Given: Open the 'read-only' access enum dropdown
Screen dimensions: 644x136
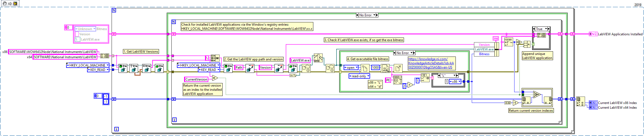Looking at the screenshot, I should (x=368, y=76).
